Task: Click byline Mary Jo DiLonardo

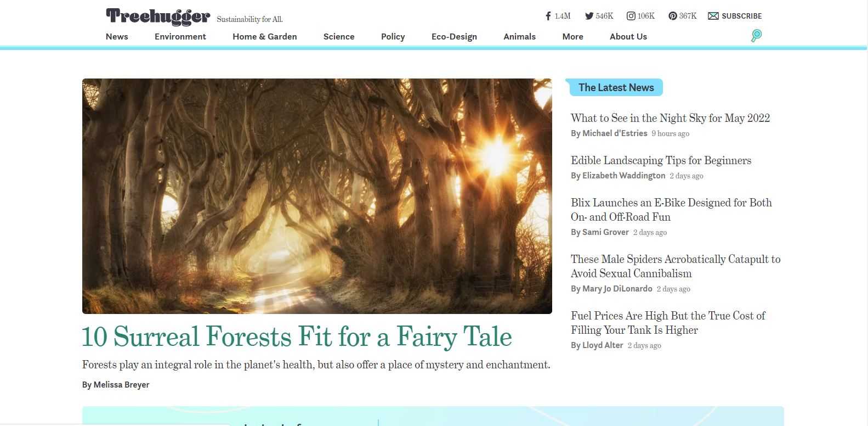Action: [x=617, y=289]
